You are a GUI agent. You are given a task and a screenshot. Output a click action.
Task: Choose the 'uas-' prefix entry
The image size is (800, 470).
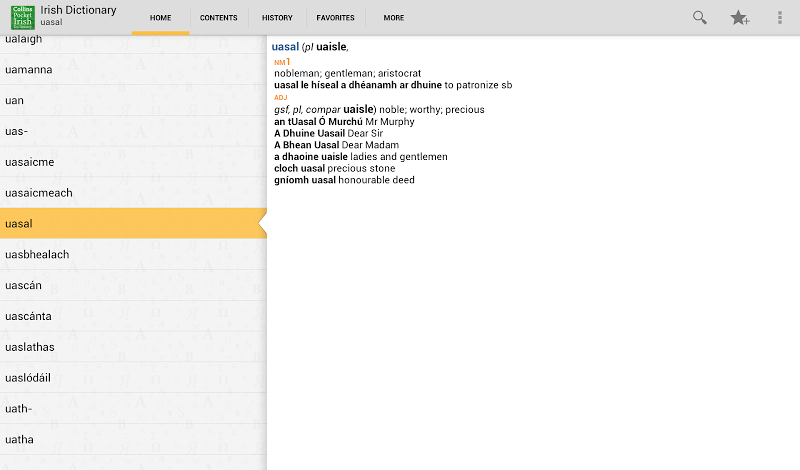(133, 131)
